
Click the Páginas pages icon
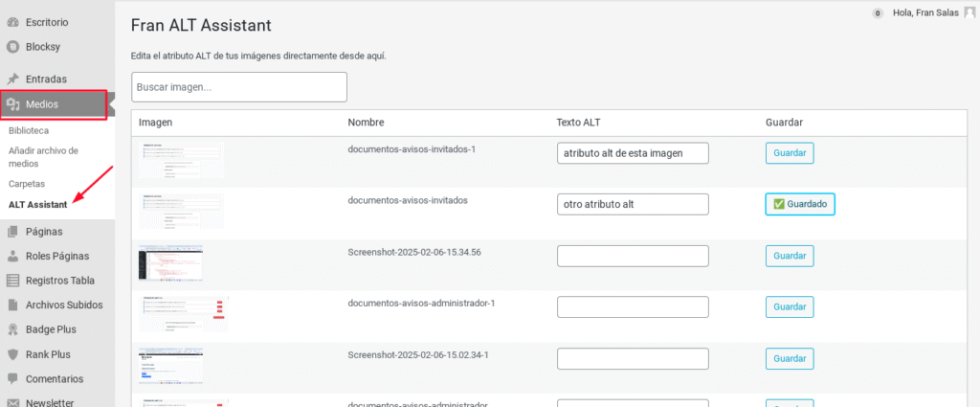click(x=12, y=232)
